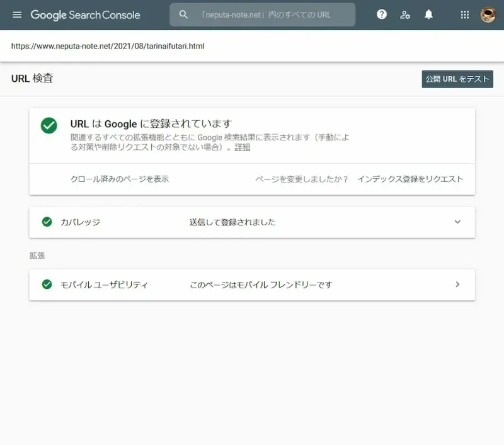The width and height of the screenshot is (504, 445).
Task: Open the hamburger navigation menu
Action: click(x=17, y=14)
